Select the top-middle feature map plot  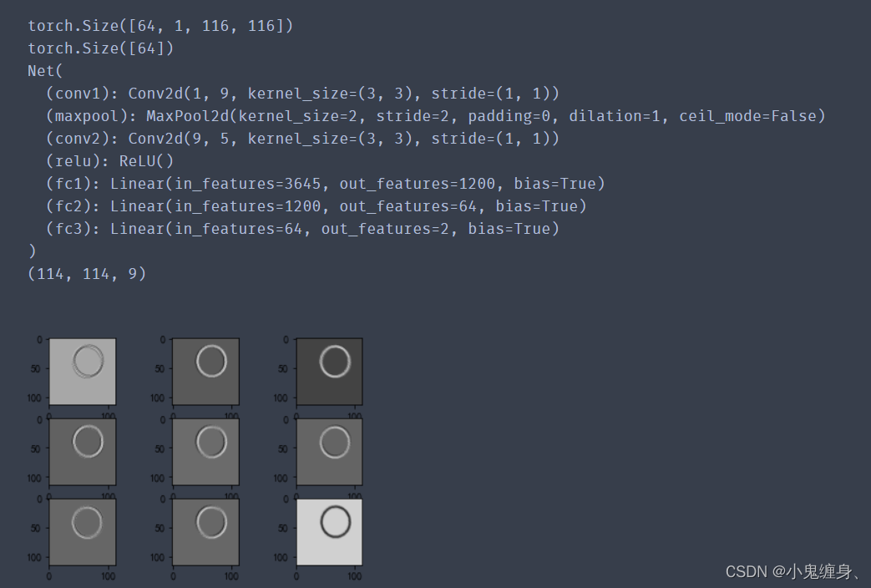[205, 370]
